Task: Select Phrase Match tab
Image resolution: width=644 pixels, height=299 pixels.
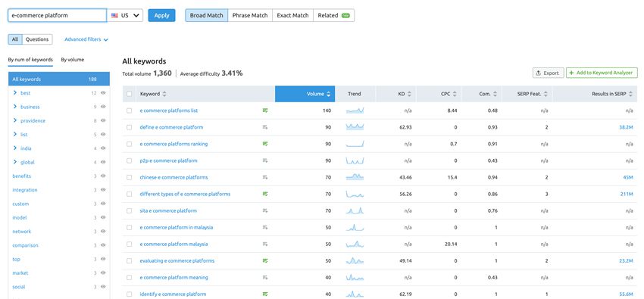Action: point(250,15)
